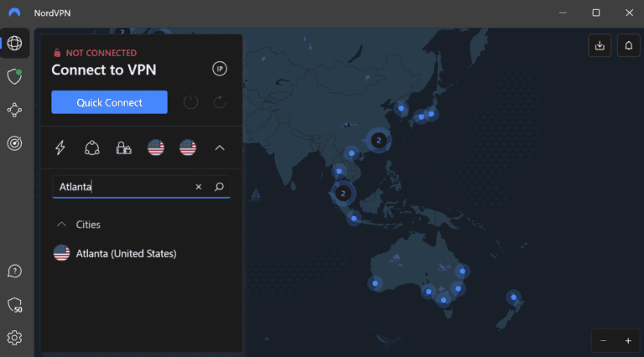Viewport: 644px width, 357px height.
Task: Maximize the NordVPN window
Action: click(x=596, y=13)
